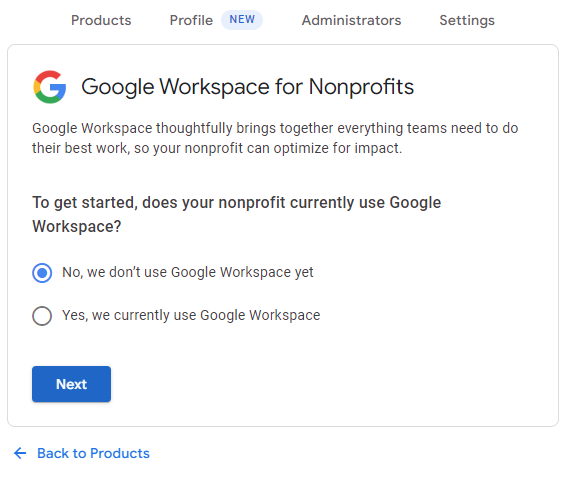Click the Back to Products link
The height and width of the screenshot is (485, 575).
point(93,453)
